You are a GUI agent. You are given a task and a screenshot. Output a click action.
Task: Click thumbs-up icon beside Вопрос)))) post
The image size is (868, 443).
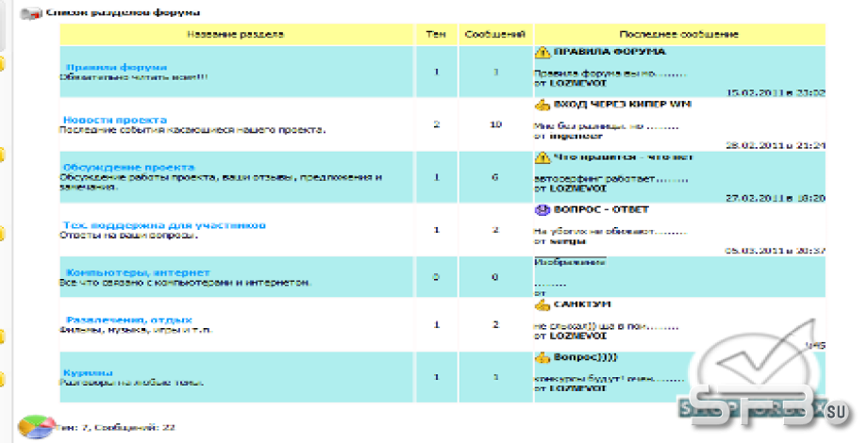point(542,358)
